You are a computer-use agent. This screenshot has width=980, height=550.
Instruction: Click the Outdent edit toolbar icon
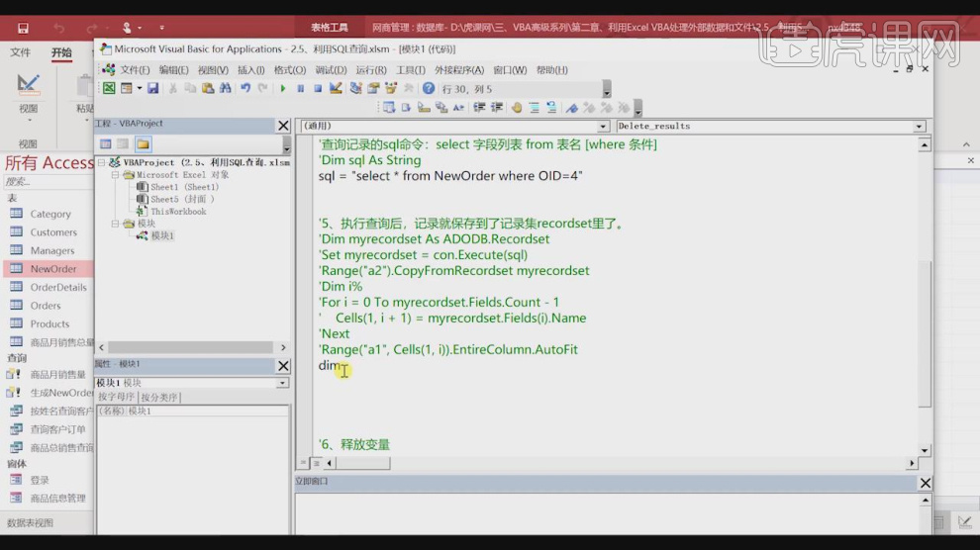497,108
